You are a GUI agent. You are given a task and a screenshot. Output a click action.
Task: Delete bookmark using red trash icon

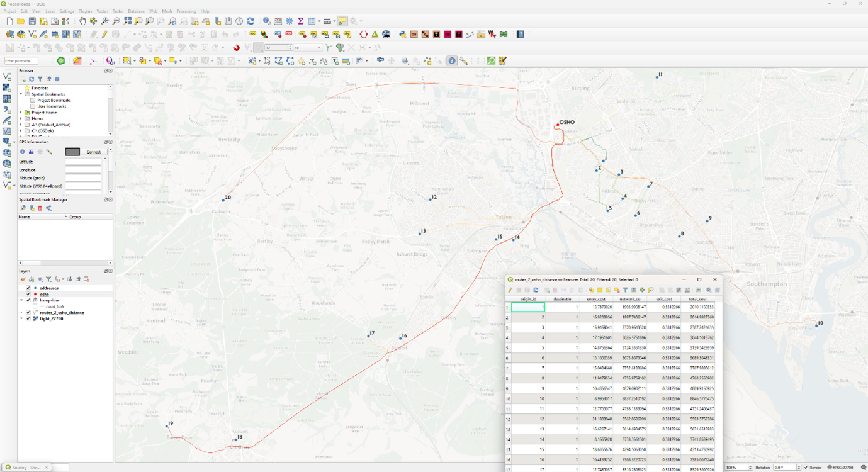[x=40, y=208]
